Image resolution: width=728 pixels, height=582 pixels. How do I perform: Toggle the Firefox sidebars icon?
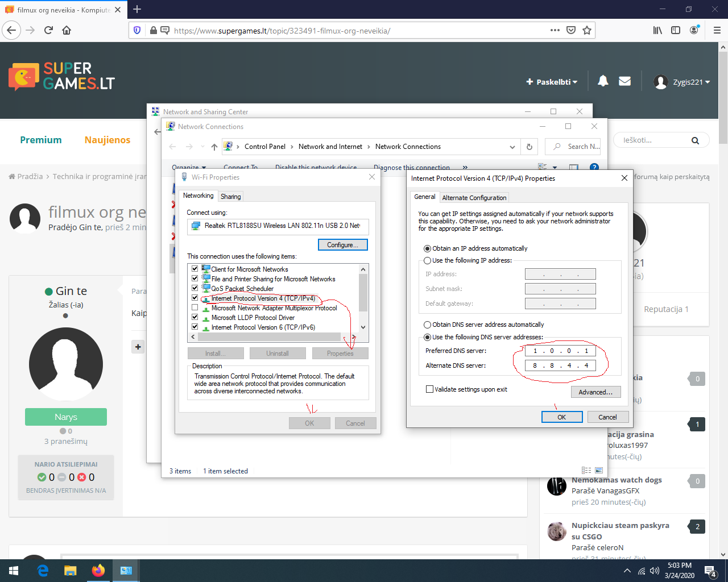pyautogui.click(x=676, y=30)
